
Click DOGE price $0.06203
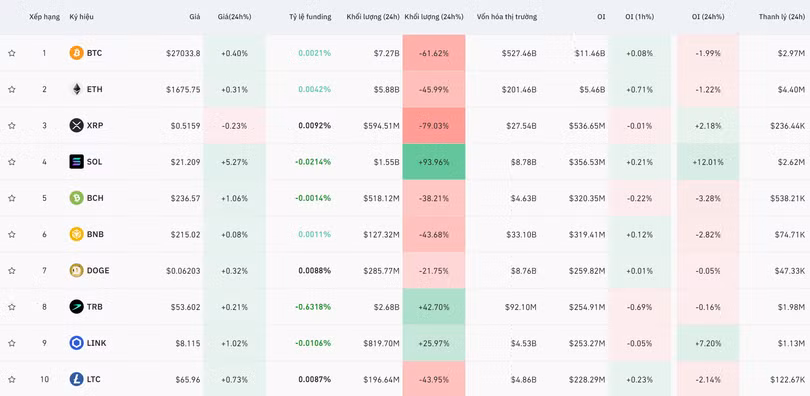[x=183, y=271]
